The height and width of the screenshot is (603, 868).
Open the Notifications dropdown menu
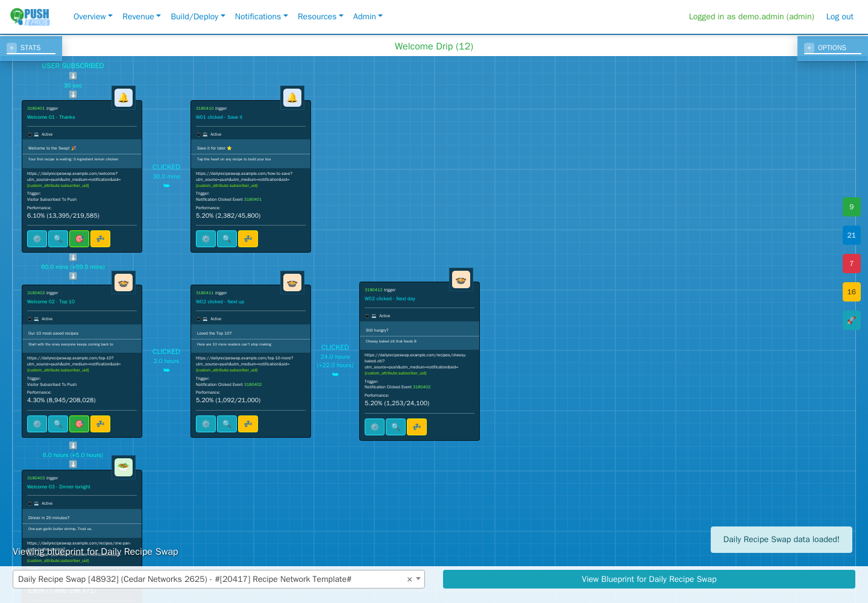pyautogui.click(x=262, y=16)
